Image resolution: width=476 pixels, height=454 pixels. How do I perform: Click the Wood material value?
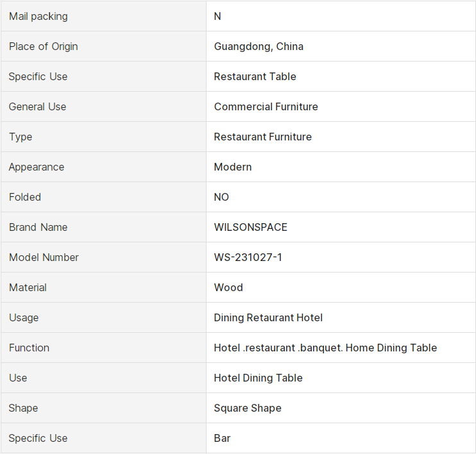coord(228,287)
